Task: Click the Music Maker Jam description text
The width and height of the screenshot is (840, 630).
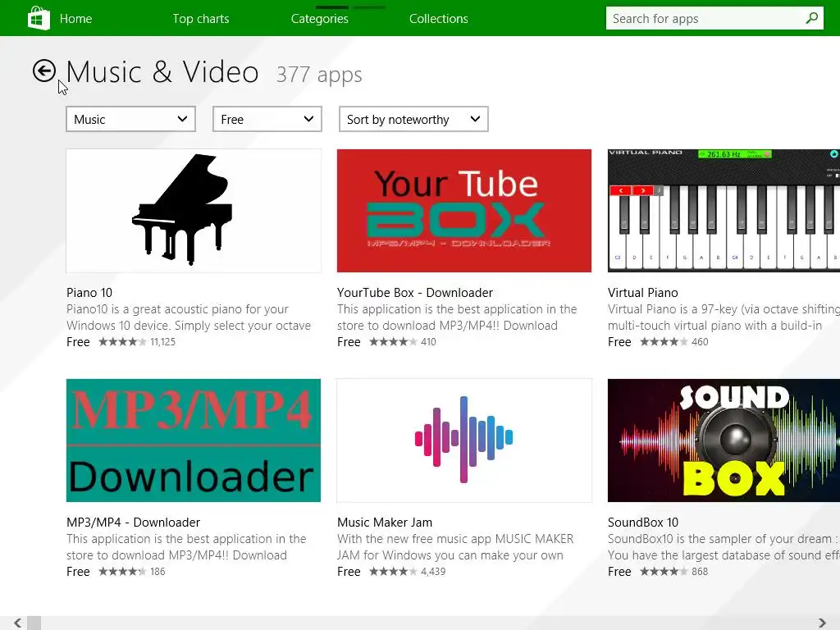Action: click(455, 547)
